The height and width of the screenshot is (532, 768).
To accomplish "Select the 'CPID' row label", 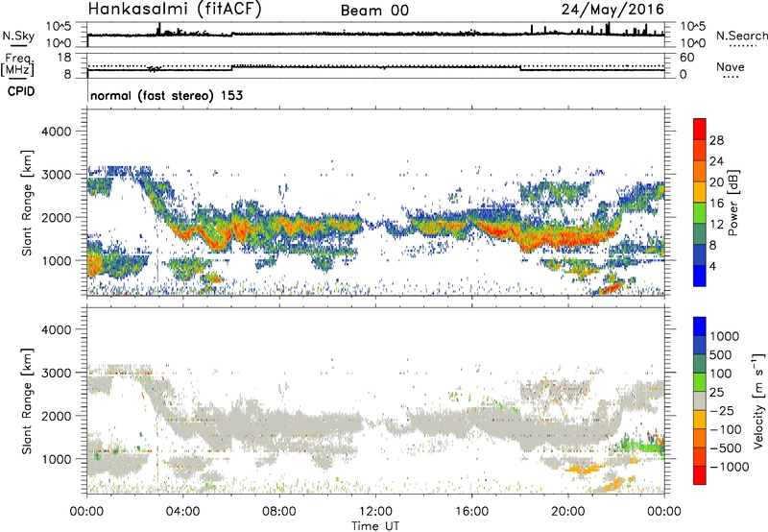I will click(x=21, y=91).
